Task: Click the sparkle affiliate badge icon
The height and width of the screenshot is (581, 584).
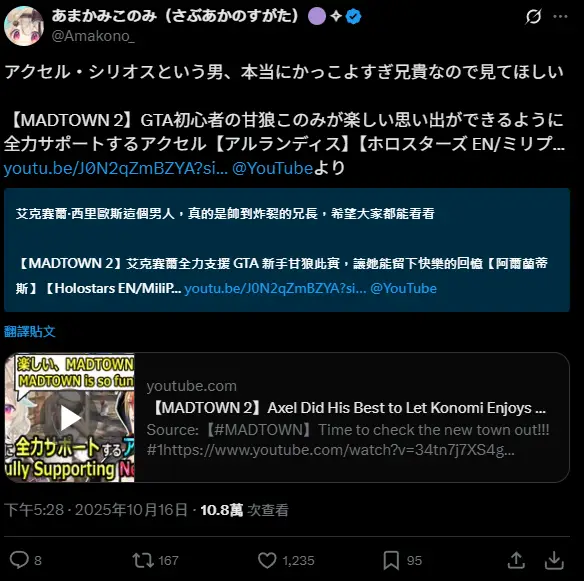Action: 336,17
